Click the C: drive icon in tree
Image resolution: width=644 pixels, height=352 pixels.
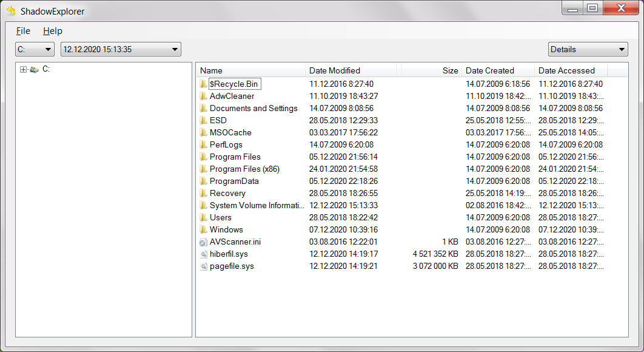(35, 70)
